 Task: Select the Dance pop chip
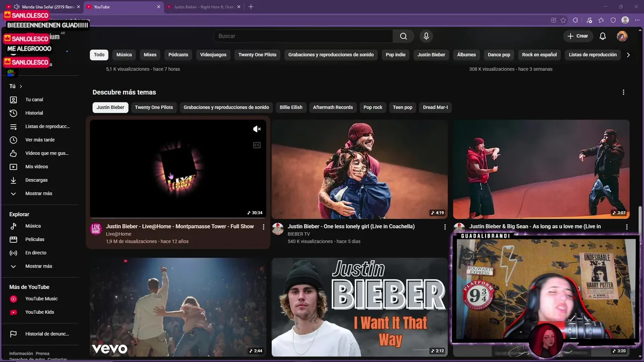(x=499, y=55)
